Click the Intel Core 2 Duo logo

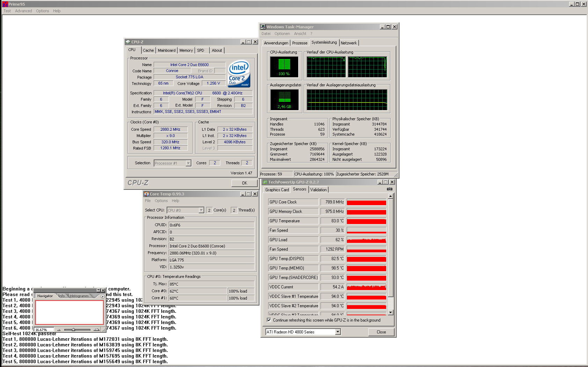239,74
